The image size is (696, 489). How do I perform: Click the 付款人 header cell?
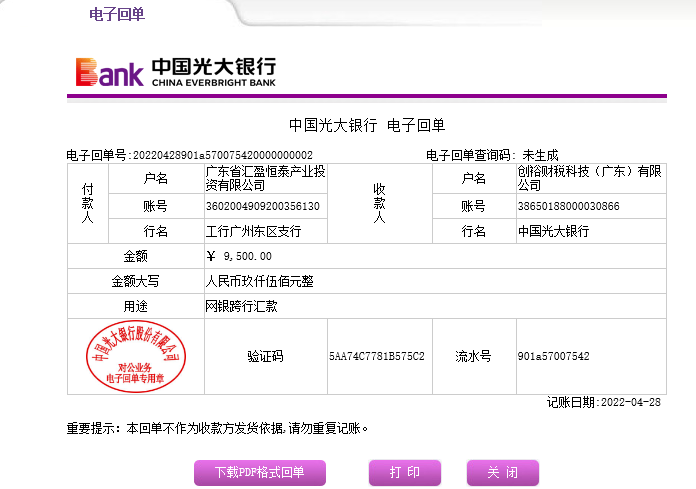pyautogui.click(x=88, y=204)
